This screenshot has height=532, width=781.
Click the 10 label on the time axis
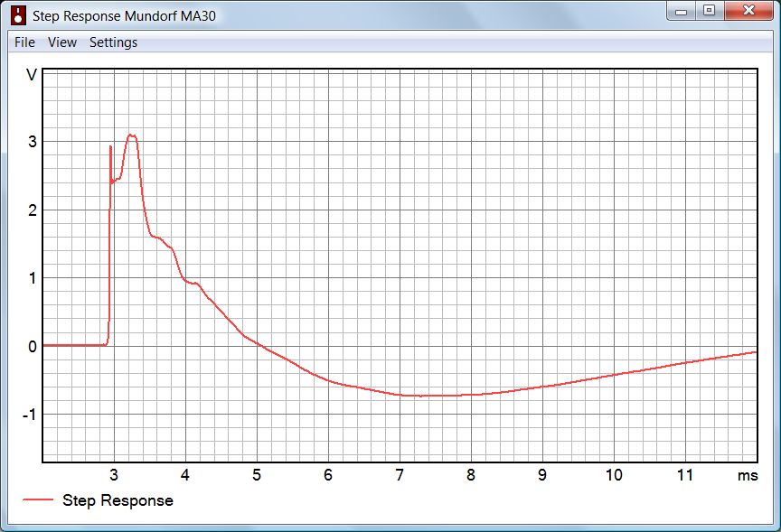point(614,475)
